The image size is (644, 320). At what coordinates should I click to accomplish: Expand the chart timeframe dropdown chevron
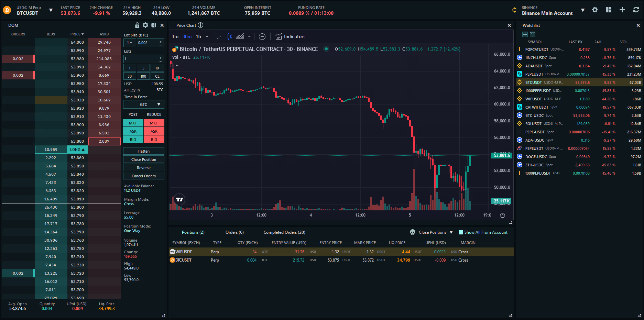pyautogui.click(x=207, y=36)
